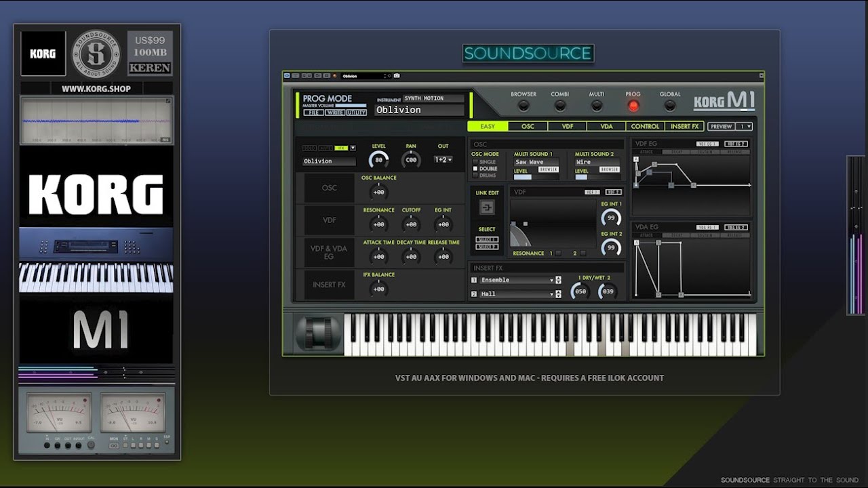
Task: Switch to the CONTROL tab
Action: (645, 126)
